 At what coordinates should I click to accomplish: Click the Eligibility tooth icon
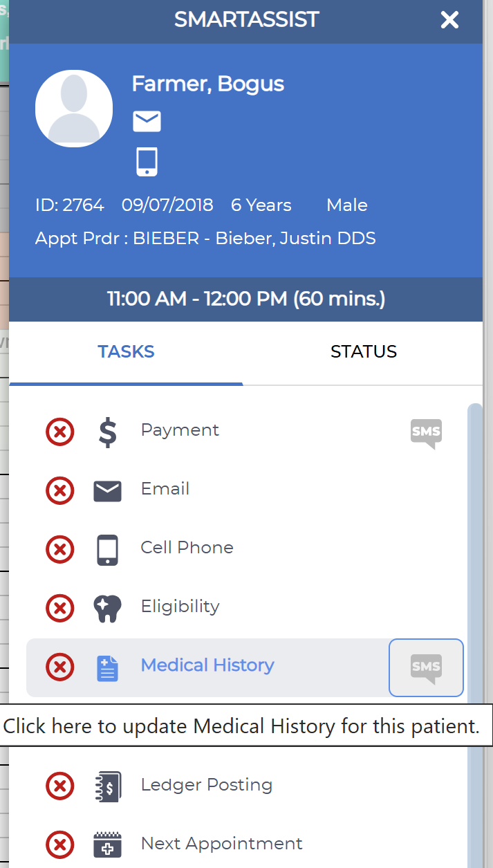[108, 607]
